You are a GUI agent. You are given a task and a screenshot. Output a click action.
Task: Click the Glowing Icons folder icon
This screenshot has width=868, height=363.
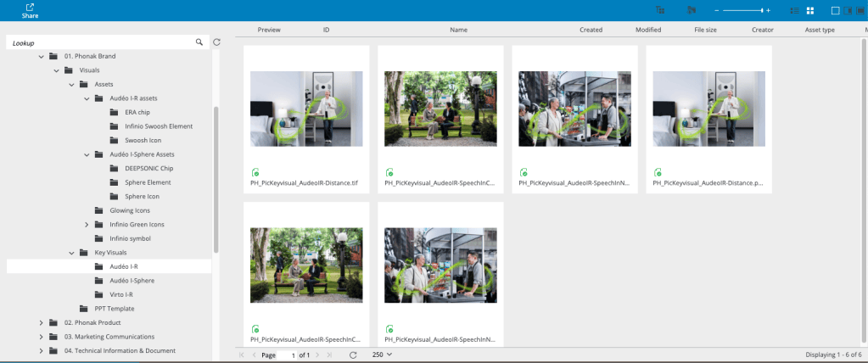tap(99, 210)
